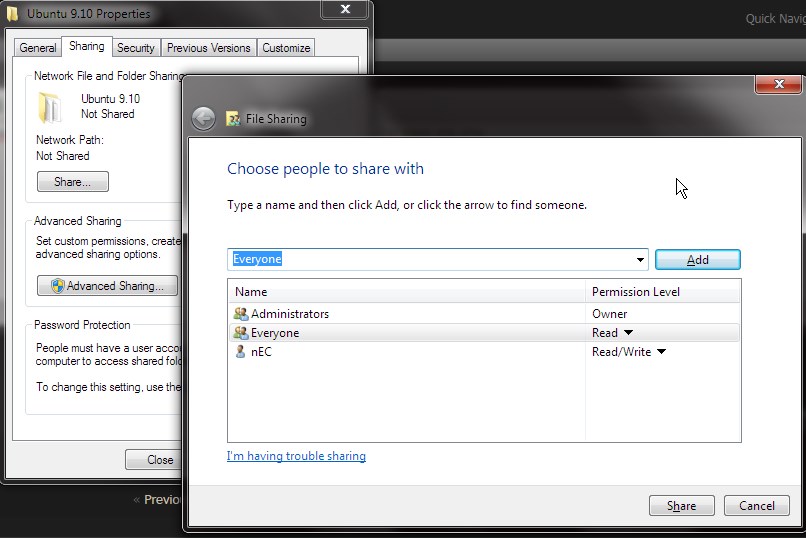Screen dimensions: 806x538
Task: Open the Read/Write permission dropdown for nEC
Action: [x=662, y=351]
